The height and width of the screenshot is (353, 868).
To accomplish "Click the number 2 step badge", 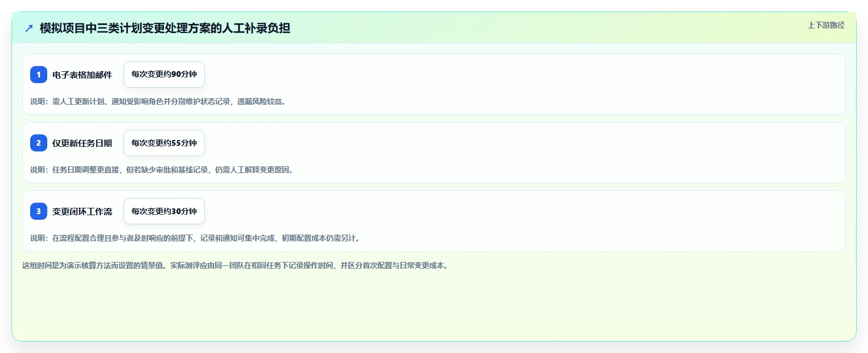I will pos(39,143).
